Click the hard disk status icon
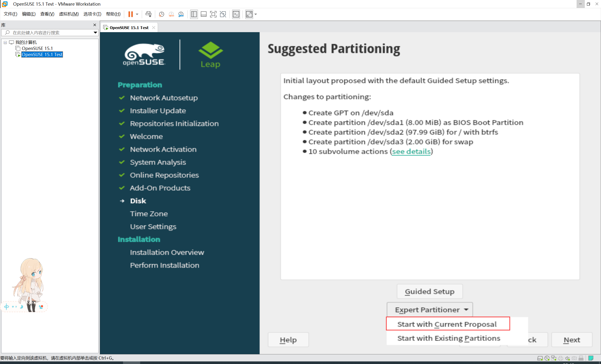601x364 pixels. (x=540, y=358)
